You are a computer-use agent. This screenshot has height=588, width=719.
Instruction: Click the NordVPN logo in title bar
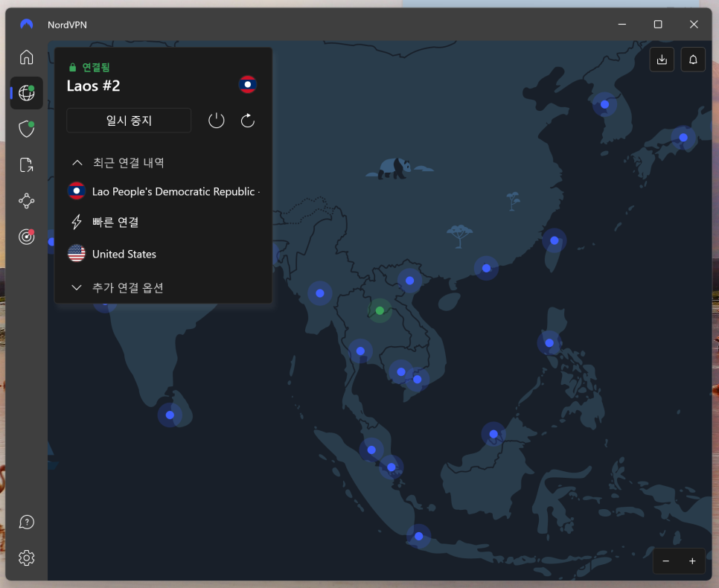point(27,25)
